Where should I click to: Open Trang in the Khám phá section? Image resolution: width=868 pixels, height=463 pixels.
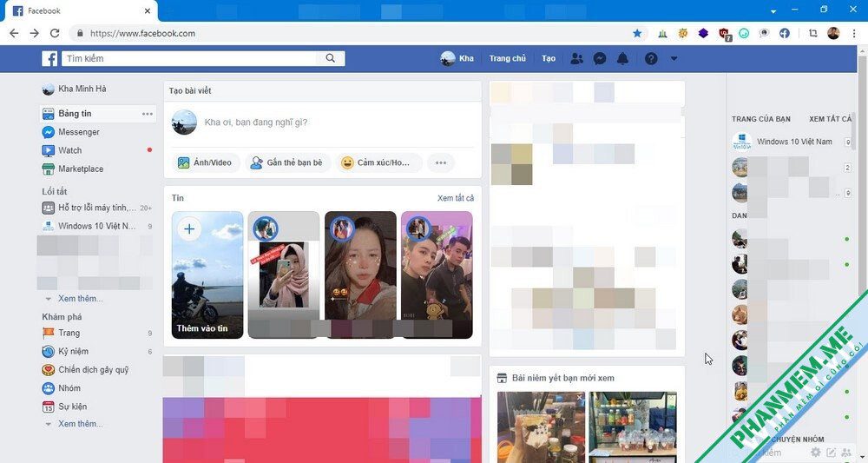pos(62,333)
